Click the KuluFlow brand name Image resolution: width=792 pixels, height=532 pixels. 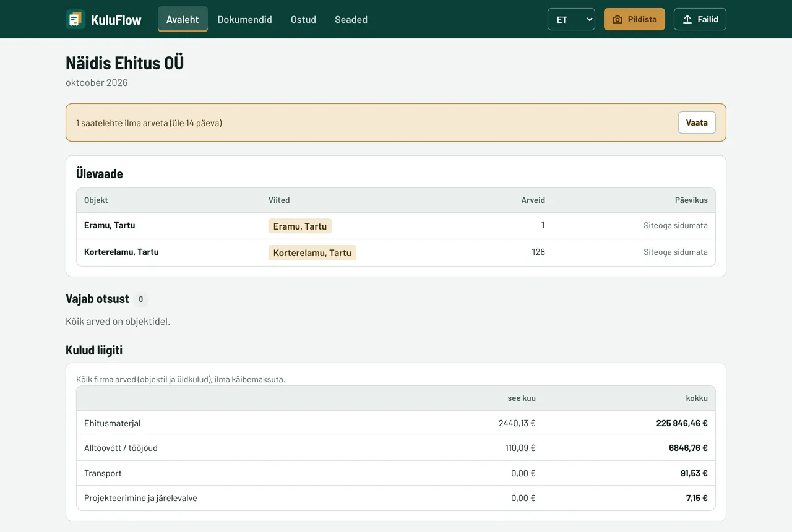116,20
